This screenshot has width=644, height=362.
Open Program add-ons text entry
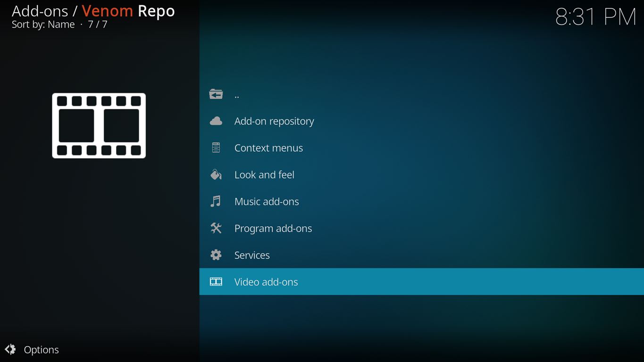click(273, 229)
